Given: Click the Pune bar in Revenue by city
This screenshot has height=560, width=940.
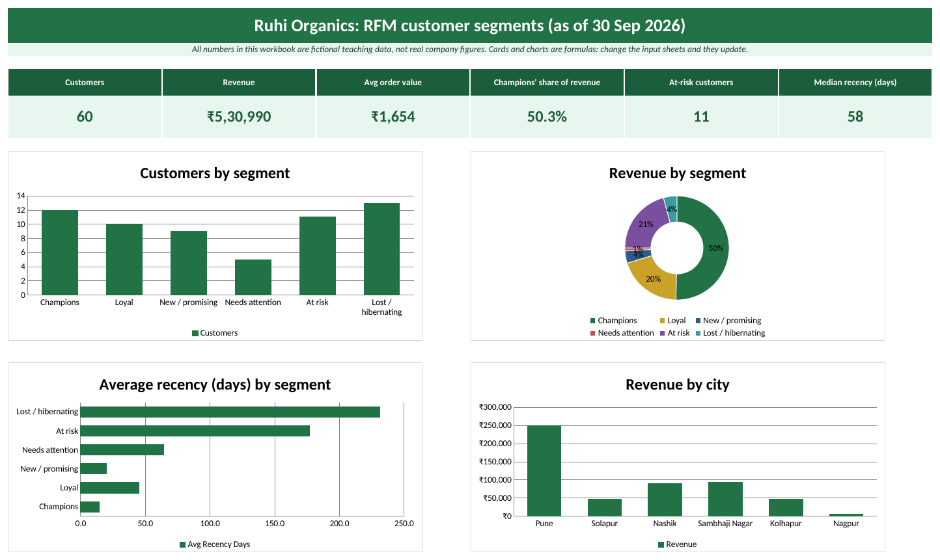Looking at the screenshot, I should 544,471.
